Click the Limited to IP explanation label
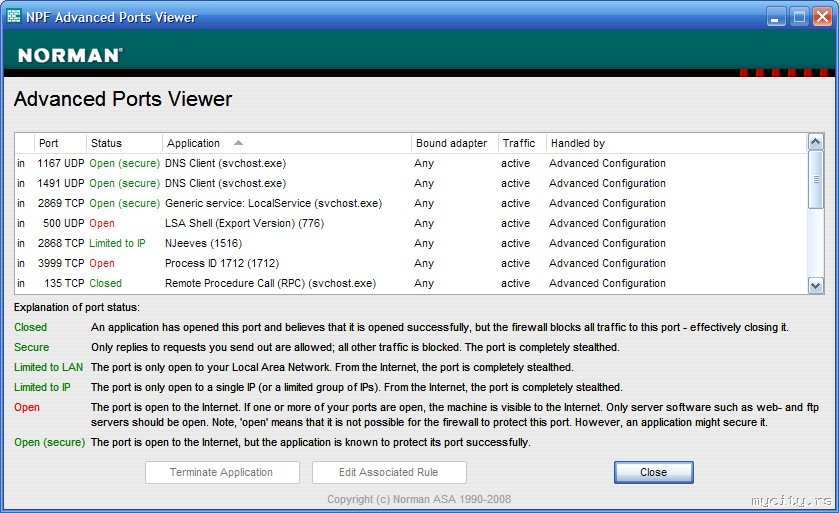The height and width of the screenshot is (513, 839). coord(42,387)
